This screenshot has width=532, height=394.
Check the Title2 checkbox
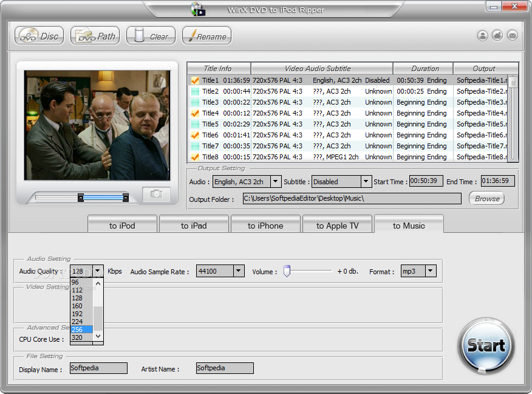(x=195, y=91)
